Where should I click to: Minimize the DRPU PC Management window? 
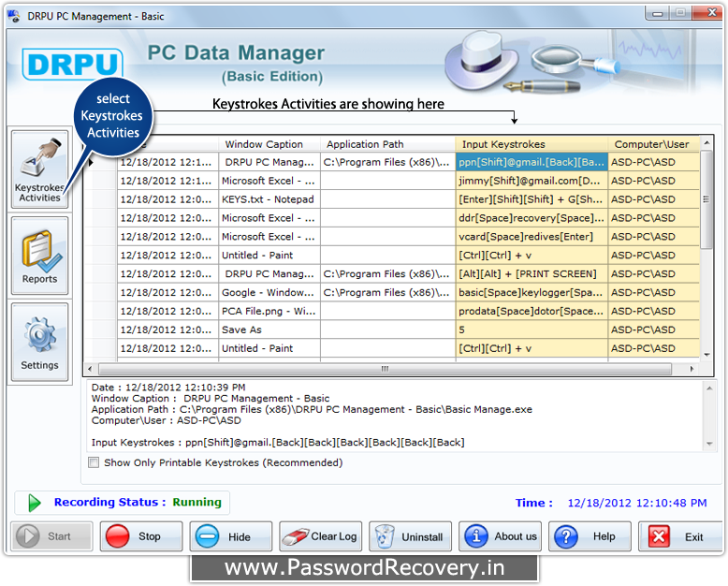coord(657,13)
